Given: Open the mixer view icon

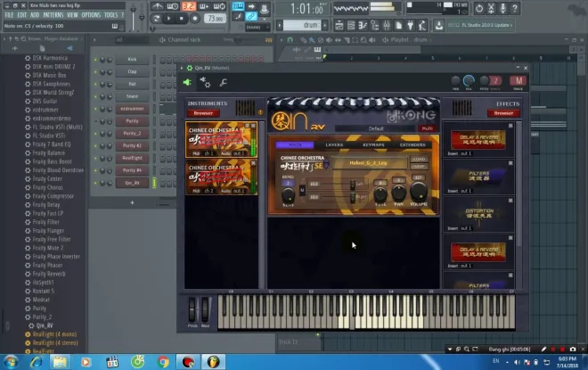Looking at the screenshot, I should tap(387, 26).
